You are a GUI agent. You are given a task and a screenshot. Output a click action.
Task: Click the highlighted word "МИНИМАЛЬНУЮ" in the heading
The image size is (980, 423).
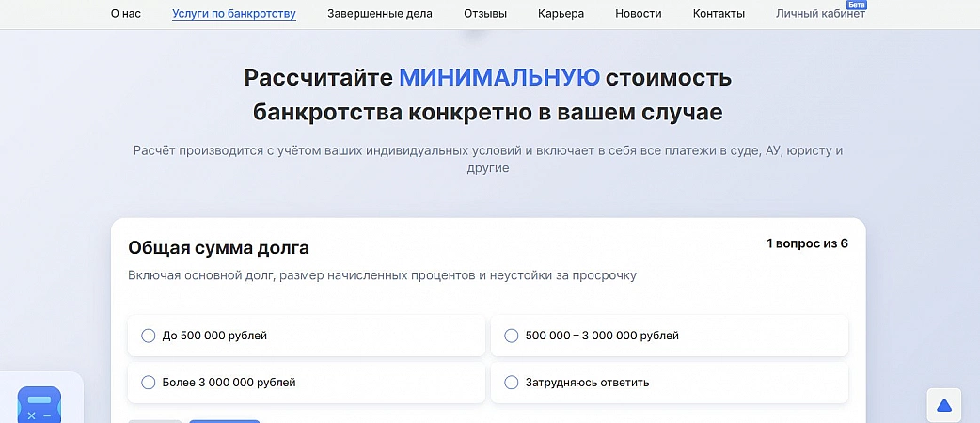[x=499, y=77]
